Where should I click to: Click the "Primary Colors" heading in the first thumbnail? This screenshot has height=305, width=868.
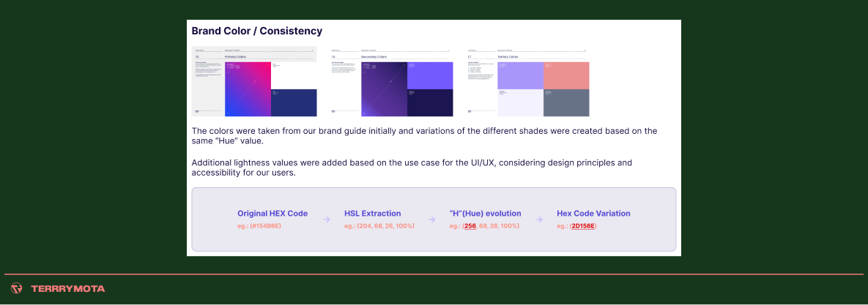[x=235, y=57]
